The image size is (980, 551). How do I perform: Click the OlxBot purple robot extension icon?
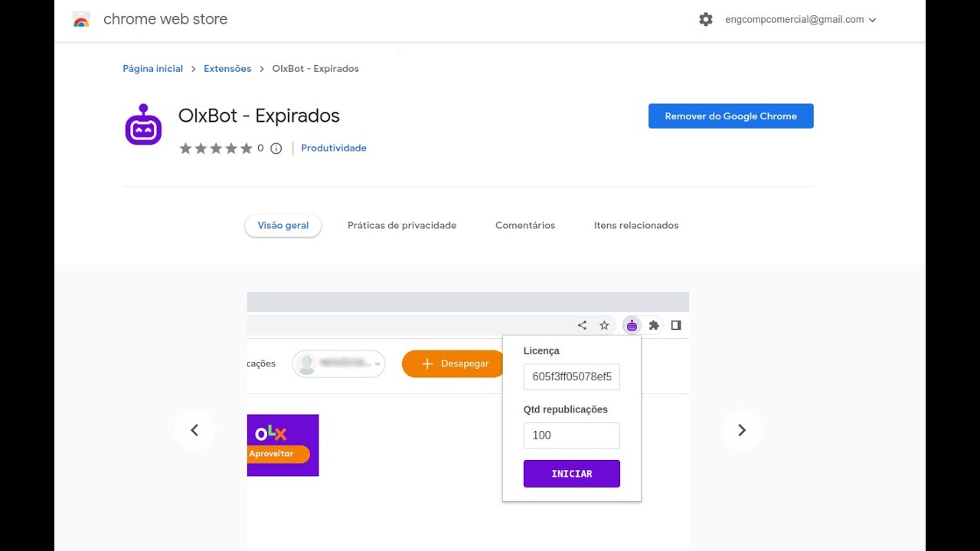(x=143, y=125)
